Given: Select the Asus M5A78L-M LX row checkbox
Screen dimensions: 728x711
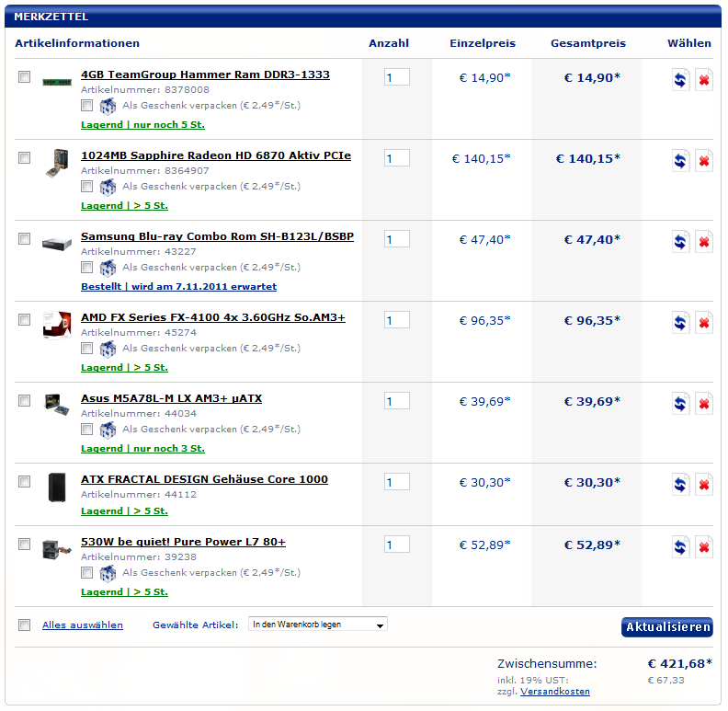Looking at the screenshot, I should tap(24, 400).
